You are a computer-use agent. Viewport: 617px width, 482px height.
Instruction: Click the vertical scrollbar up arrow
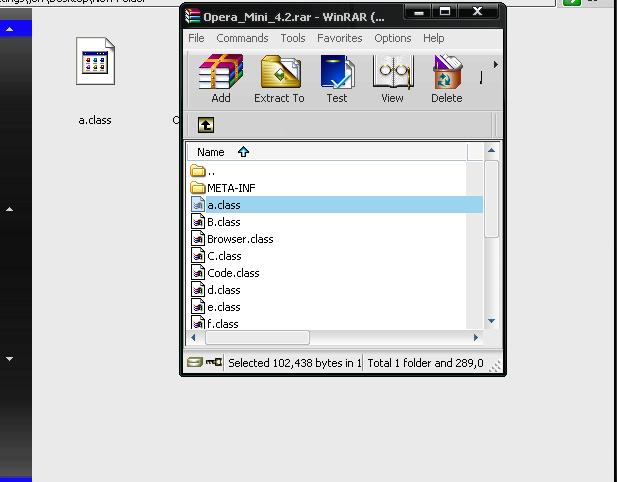pos(491,150)
